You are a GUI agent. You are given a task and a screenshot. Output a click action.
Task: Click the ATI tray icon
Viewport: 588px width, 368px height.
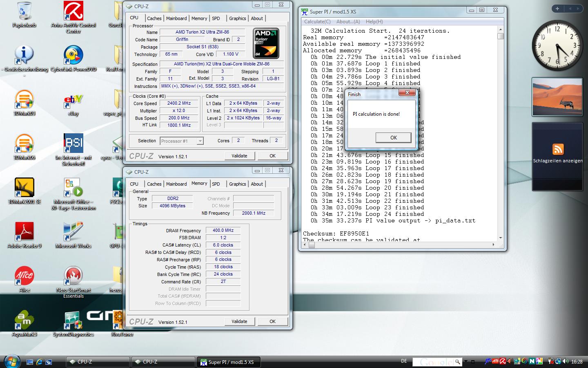pyautogui.click(x=495, y=361)
